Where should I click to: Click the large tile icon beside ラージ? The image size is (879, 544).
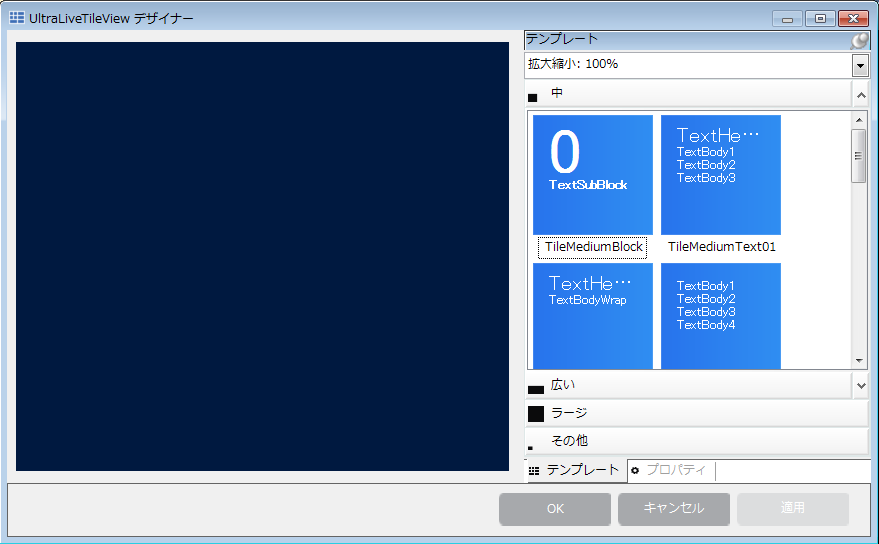coord(536,414)
